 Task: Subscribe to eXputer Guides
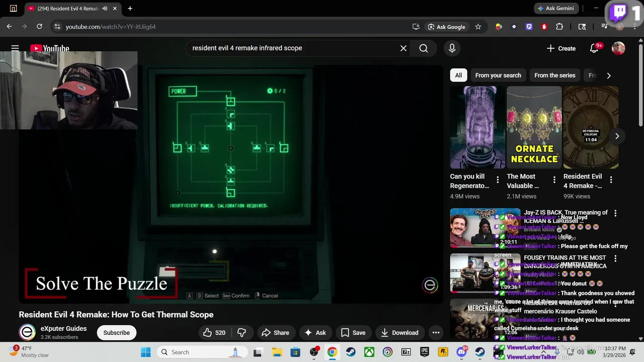[116, 332]
